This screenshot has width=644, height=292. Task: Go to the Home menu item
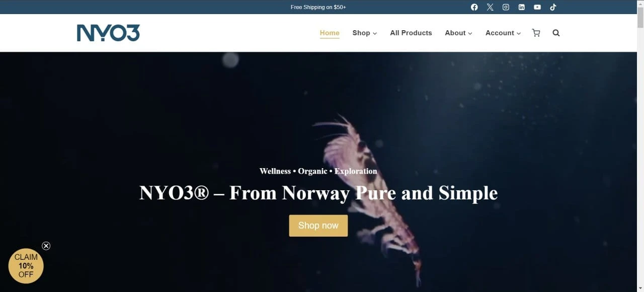[330, 33]
